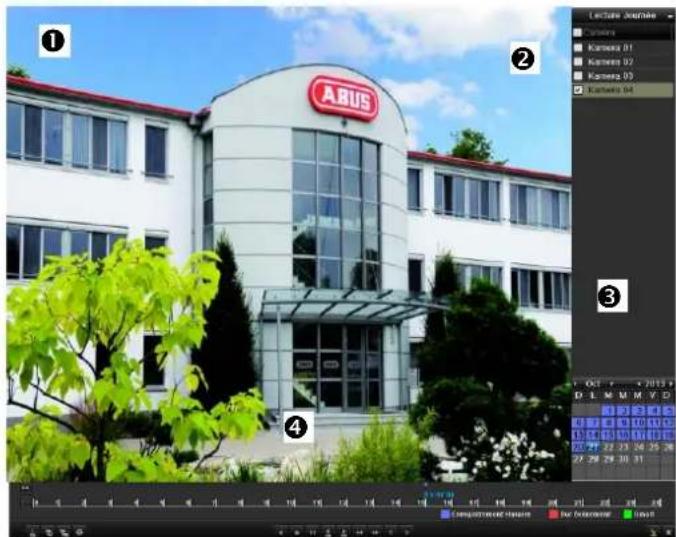Go to the next day recording
The image size is (676, 537).
pos(407,533)
